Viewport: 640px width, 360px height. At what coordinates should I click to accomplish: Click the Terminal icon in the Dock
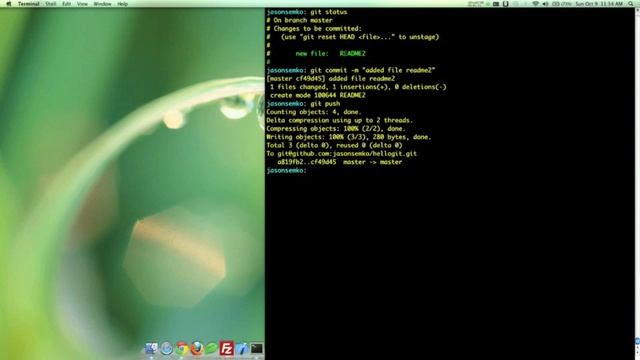[x=257, y=348]
